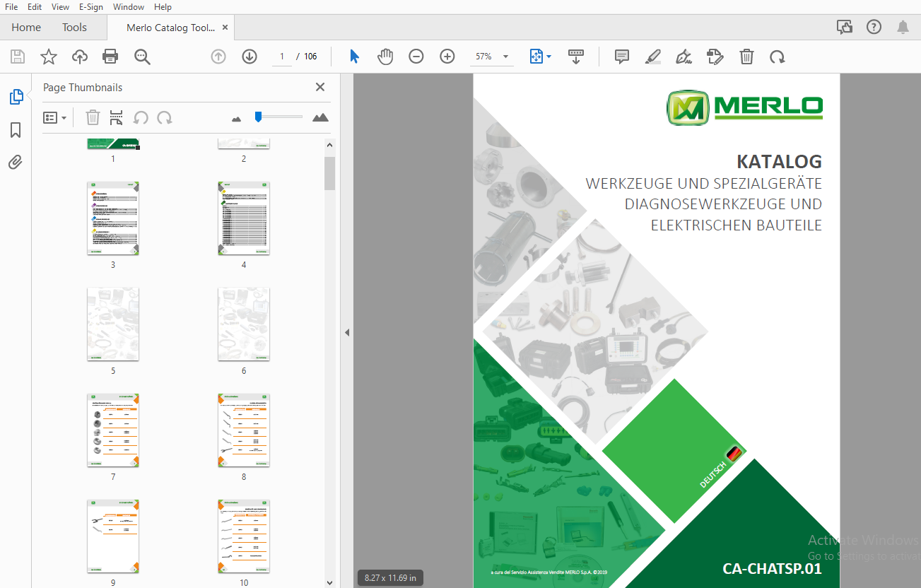Enlarge thumbnail size large mountain icon

click(320, 117)
